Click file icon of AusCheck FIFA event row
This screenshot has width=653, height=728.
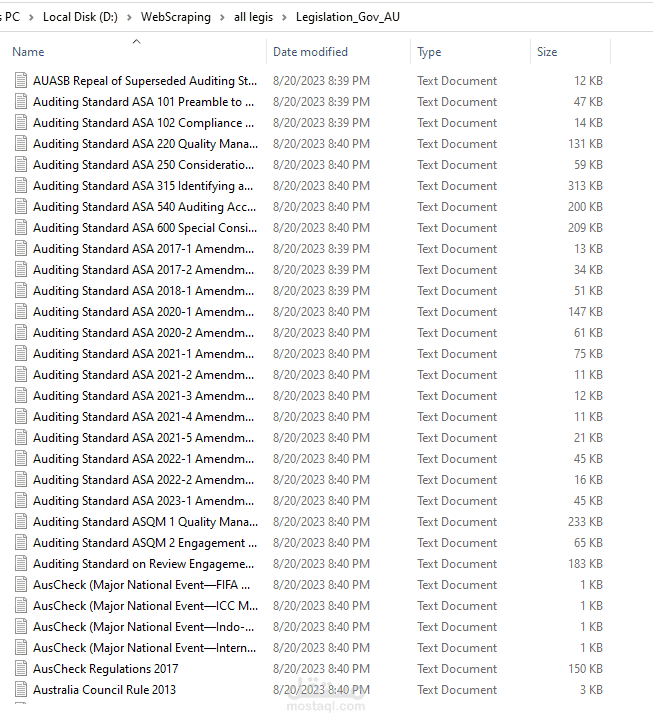(21, 585)
